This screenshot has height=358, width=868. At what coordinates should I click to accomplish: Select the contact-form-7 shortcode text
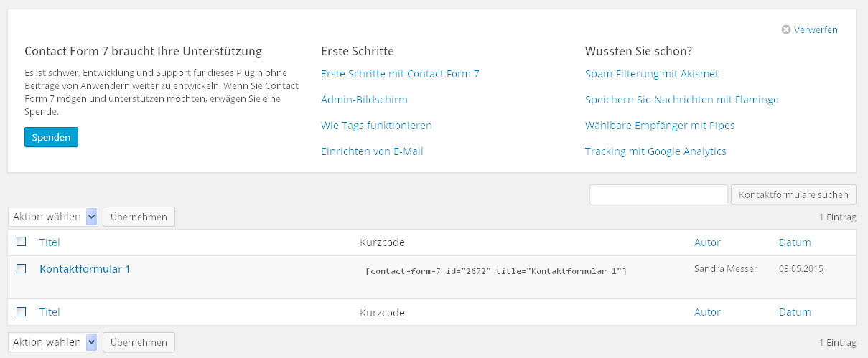496,271
